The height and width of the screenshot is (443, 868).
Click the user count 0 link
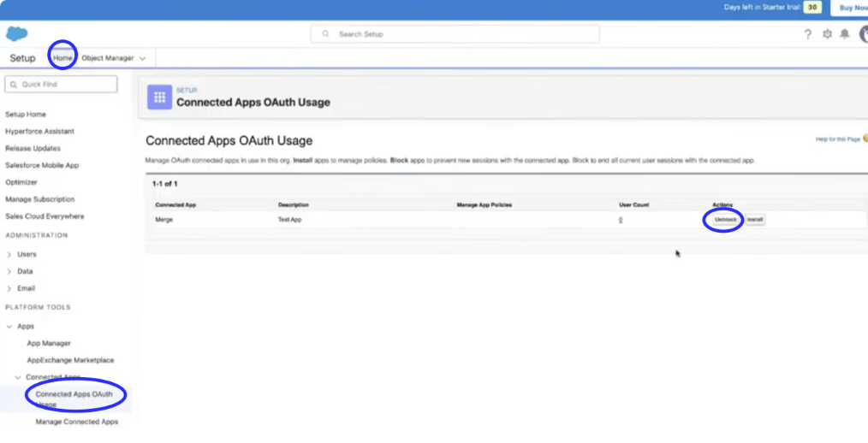(621, 220)
